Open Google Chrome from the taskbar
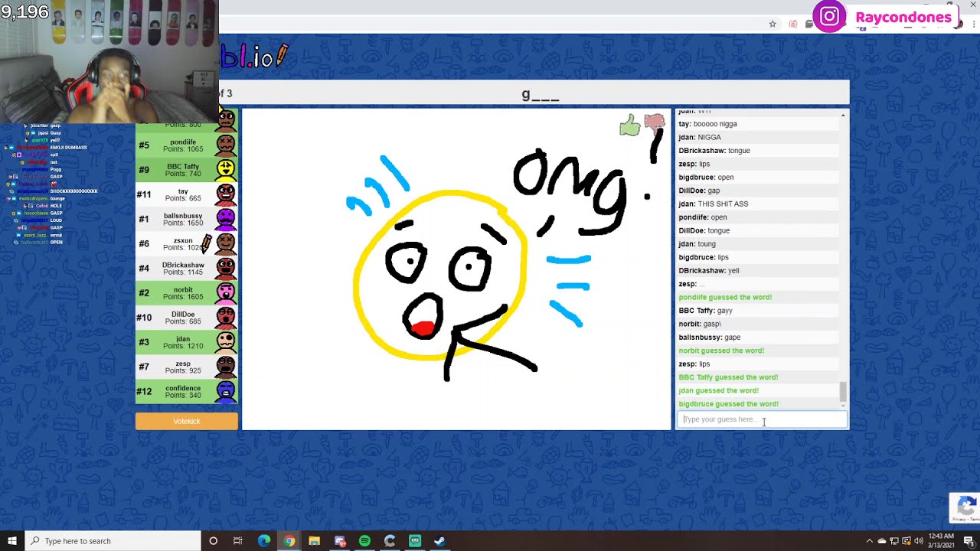Viewport: 980px width, 551px height. (289, 541)
